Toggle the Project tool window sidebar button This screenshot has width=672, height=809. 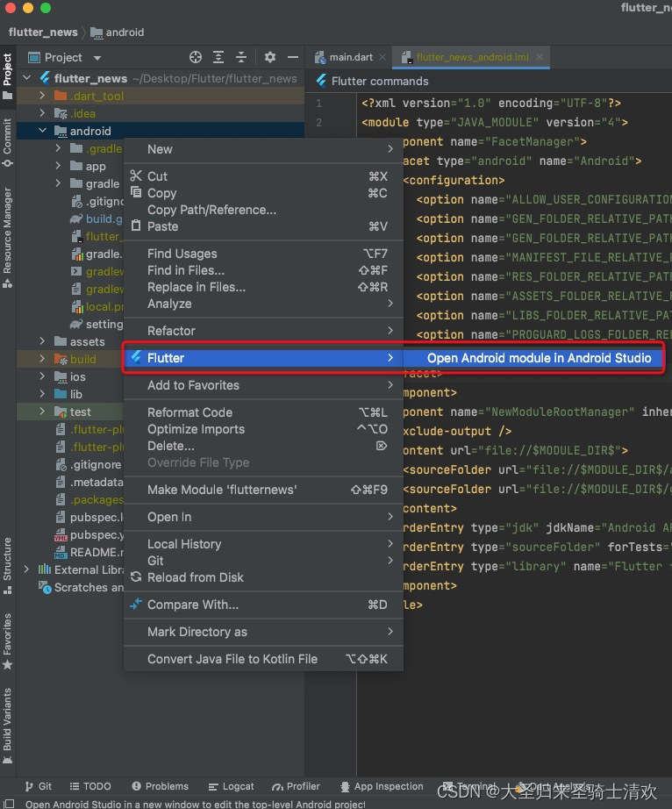(x=7, y=75)
